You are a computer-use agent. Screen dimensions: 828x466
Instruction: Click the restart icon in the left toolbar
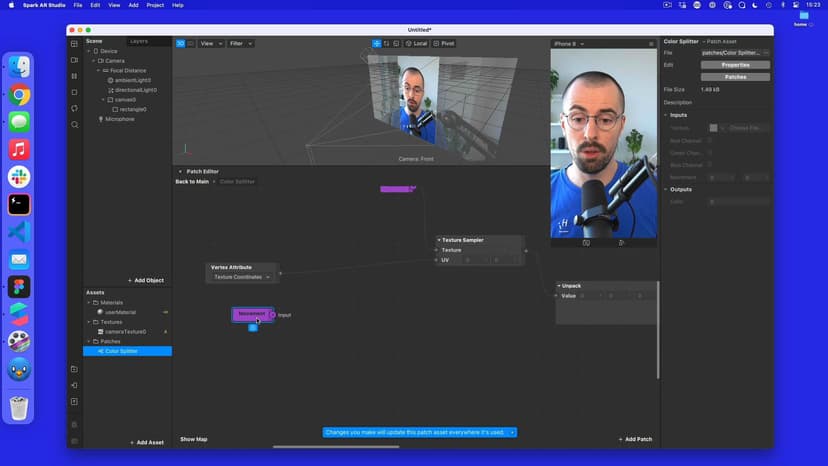click(74, 108)
